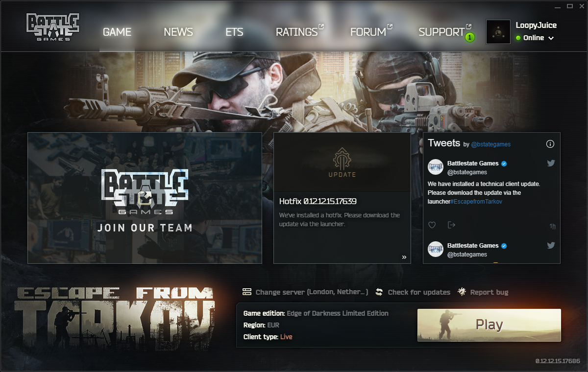Image resolution: width=588 pixels, height=372 pixels.
Task: Like the first tweet with heart icon
Action: (432, 225)
